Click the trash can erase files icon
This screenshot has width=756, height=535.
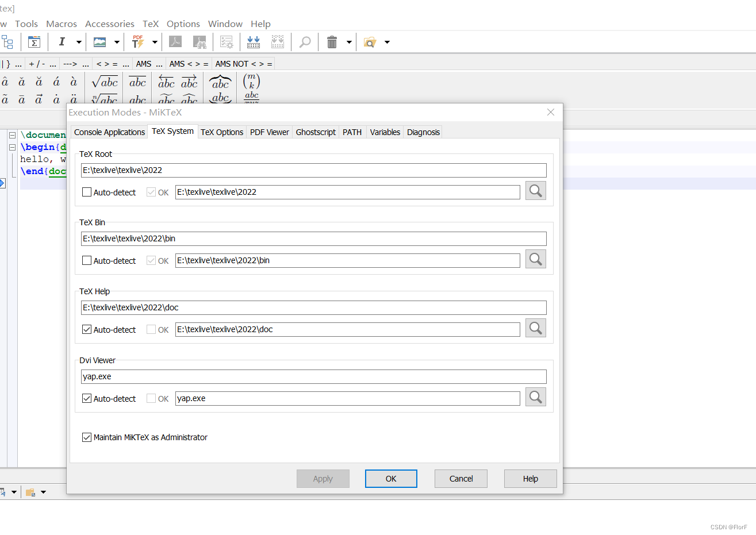(332, 42)
